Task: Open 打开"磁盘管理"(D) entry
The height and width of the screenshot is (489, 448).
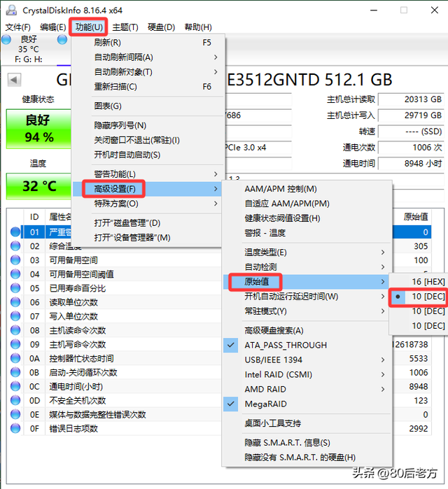Action: (147, 222)
